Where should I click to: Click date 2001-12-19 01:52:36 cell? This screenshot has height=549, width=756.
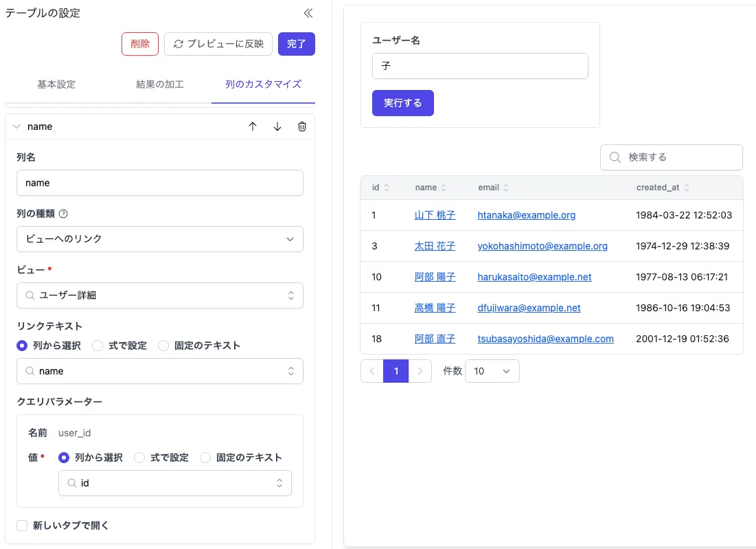tap(683, 339)
